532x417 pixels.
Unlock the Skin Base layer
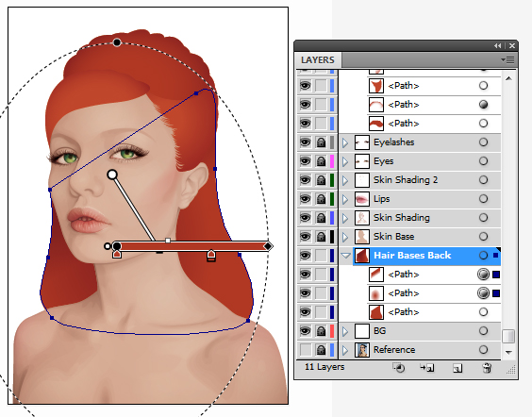point(321,237)
